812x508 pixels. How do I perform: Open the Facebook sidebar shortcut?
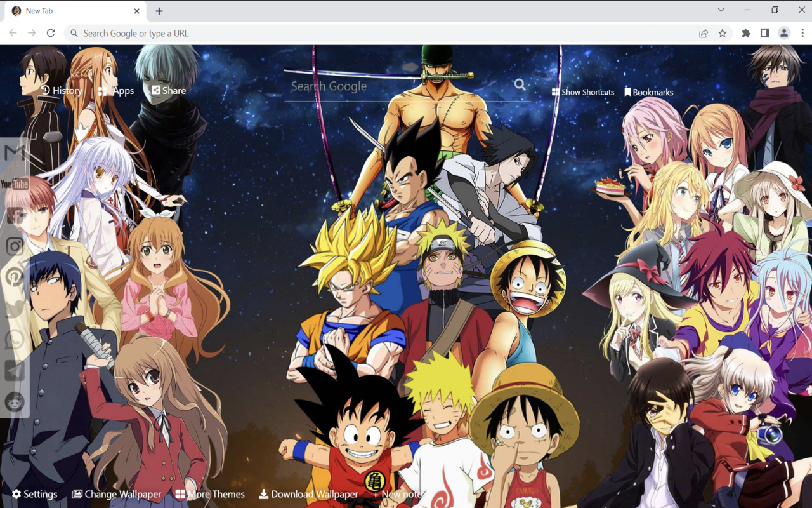pos(15,215)
